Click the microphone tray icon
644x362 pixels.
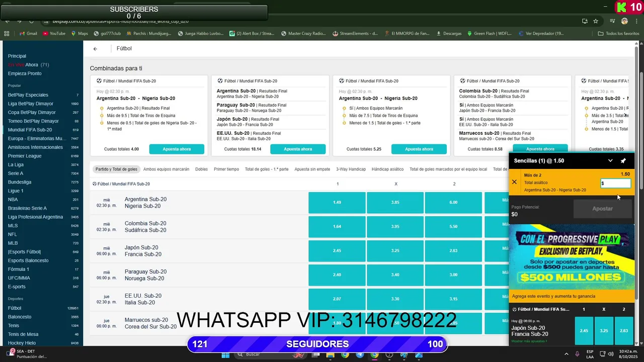577,354
